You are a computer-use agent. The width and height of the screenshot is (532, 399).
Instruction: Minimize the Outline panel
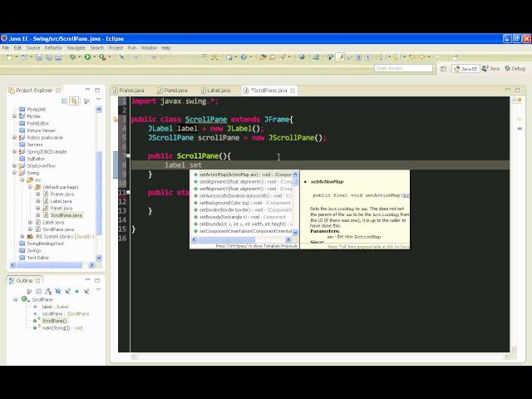[x=87, y=280]
